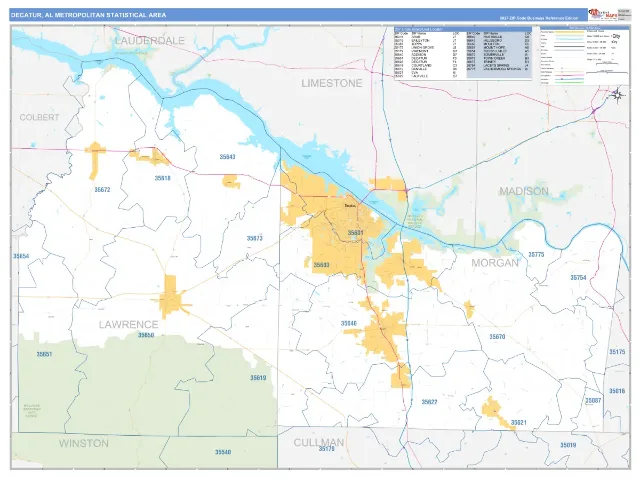The height and width of the screenshot is (480, 640).
Task: Click ZIP code label 35603
Action: click(x=321, y=265)
